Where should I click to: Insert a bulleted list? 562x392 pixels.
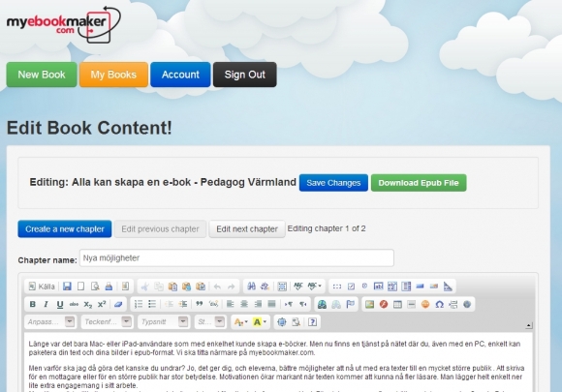[x=152, y=304]
